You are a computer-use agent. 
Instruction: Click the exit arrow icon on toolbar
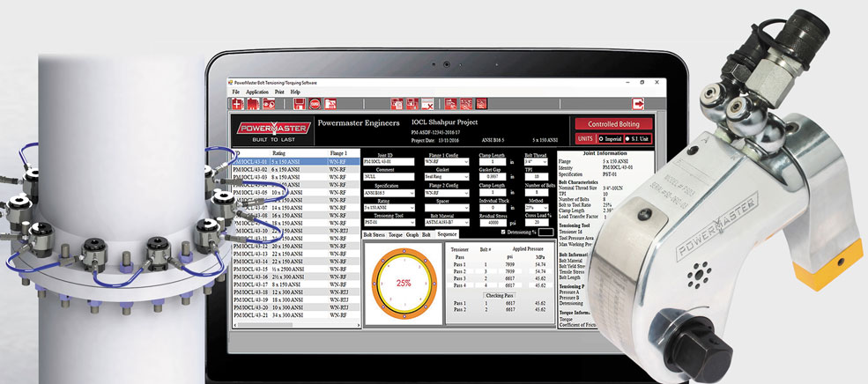(638, 103)
